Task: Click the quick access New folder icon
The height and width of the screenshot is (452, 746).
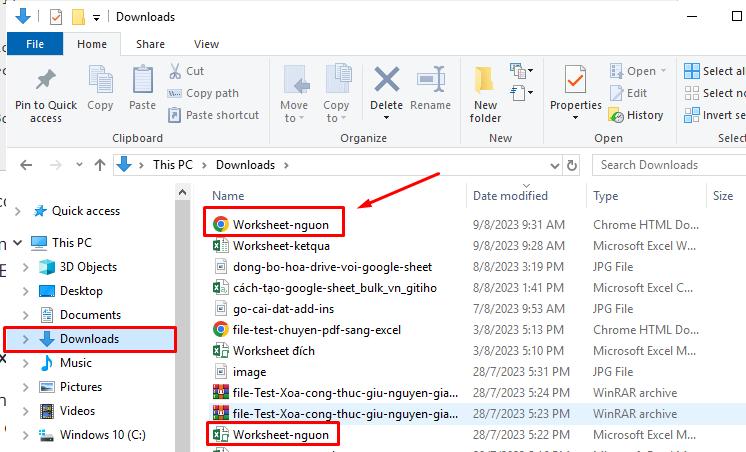Action: pos(78,17)
